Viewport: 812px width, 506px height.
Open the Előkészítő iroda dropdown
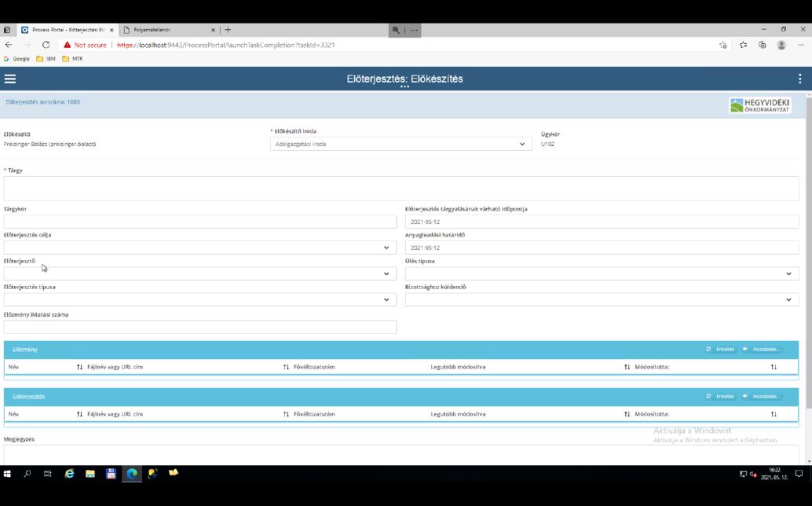pos(522,143)
